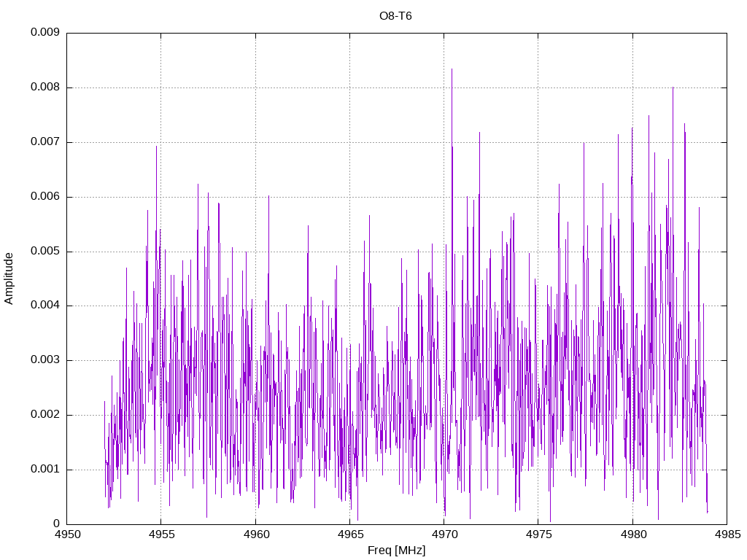Click the 0.002 y-axis tick label

pyautogui.click(x=45, y=415)
